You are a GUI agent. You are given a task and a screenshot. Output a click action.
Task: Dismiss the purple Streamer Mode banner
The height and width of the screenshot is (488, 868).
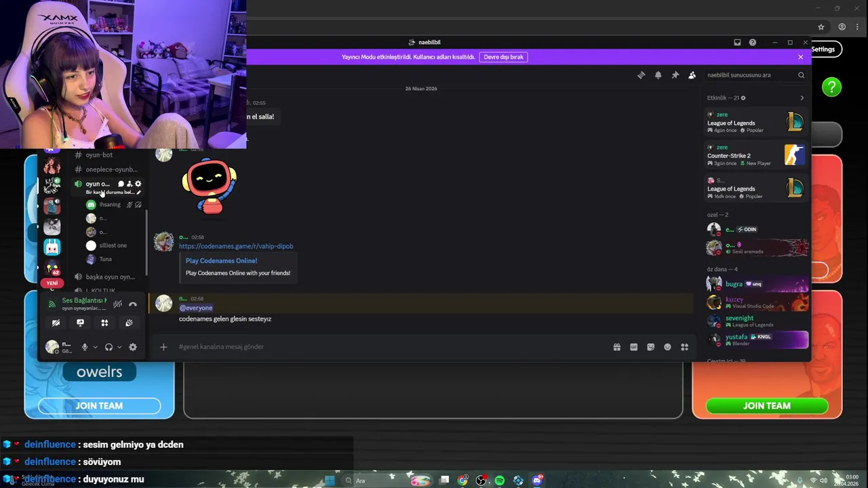[800, 57]
